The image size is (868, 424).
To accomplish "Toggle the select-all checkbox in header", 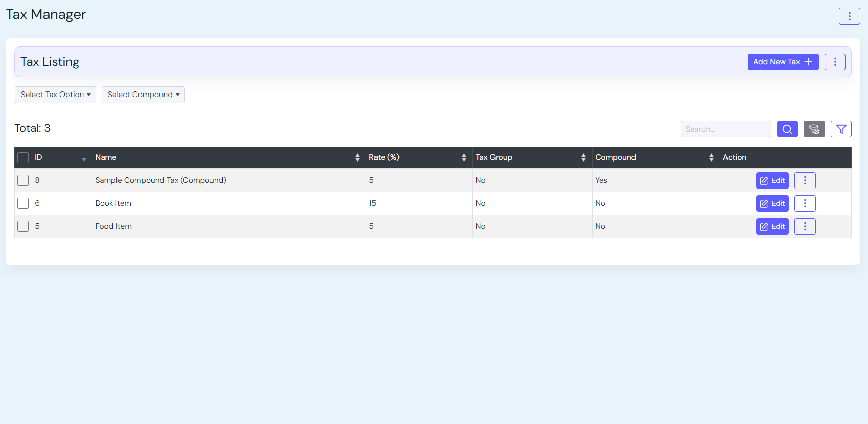I will (23, 158).
